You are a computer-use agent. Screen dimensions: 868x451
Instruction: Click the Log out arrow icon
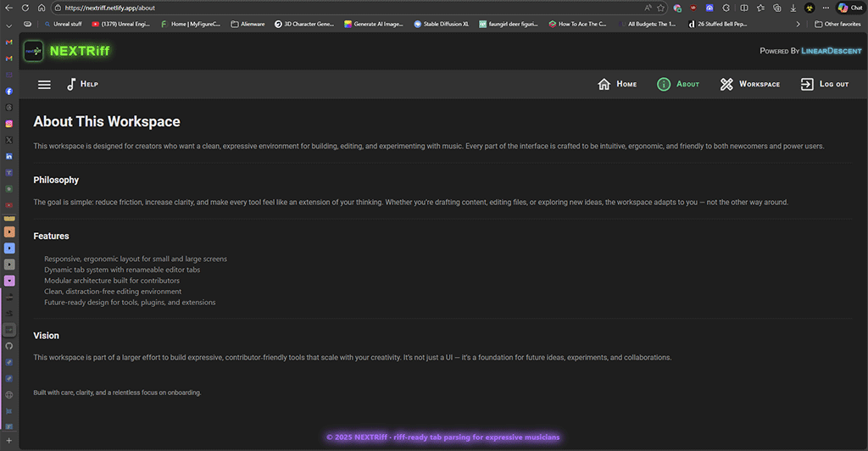[807, 85]
